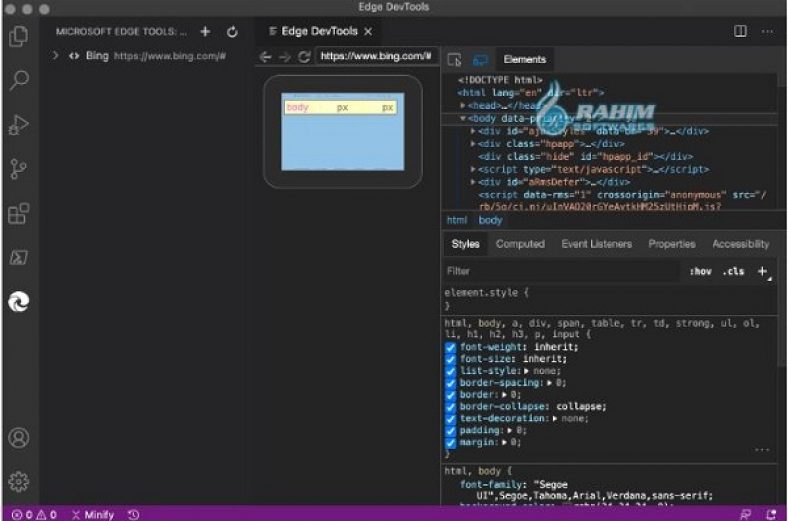The height and width of the screenshot is (521, 788).
Task: Open the Manage gear icon
Action: coord(19,481)
